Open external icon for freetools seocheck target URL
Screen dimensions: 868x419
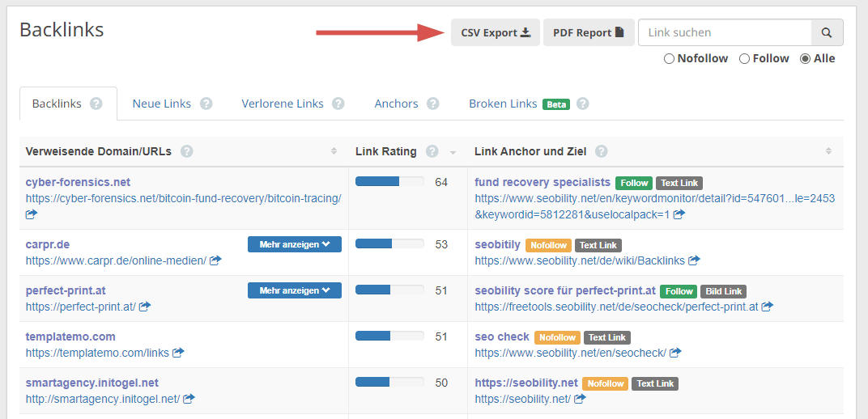coord(768,307)
